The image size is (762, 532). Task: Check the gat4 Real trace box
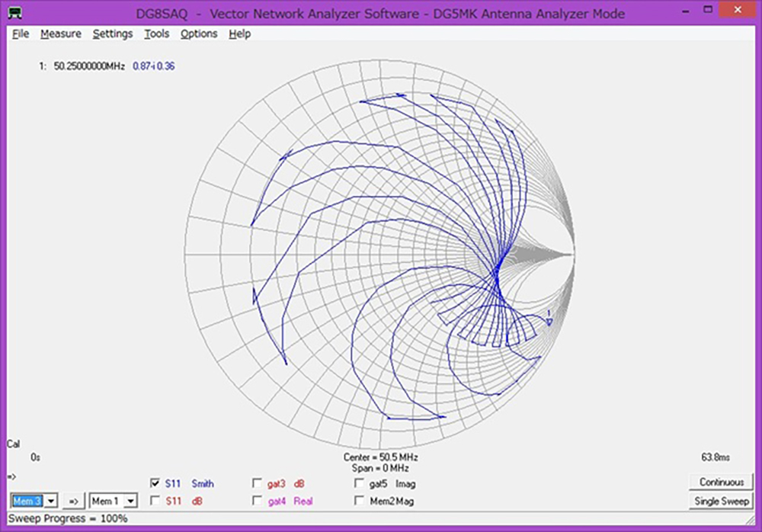tap(258, 501)
